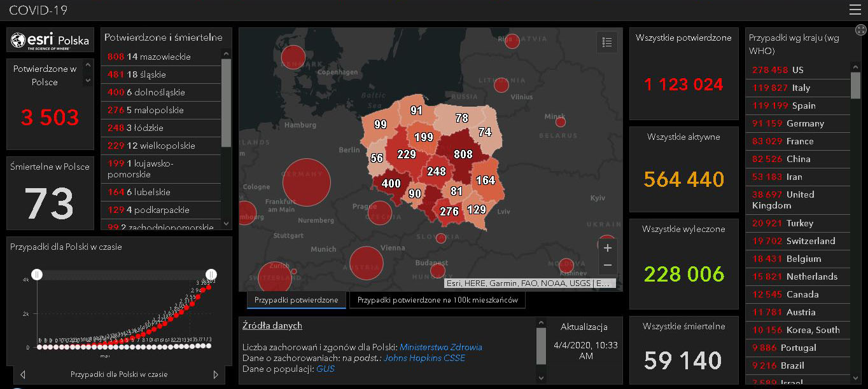Open the Ministerstwo Zdrowia link
This screenshot has width=868, height=389.
point(440,347)
